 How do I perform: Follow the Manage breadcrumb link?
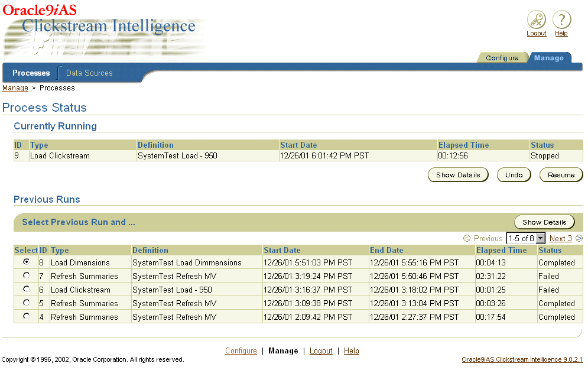coord(15,87)
